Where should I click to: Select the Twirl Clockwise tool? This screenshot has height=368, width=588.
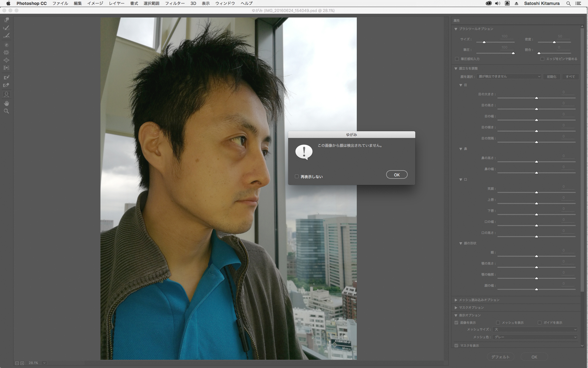tap(6, 45)
